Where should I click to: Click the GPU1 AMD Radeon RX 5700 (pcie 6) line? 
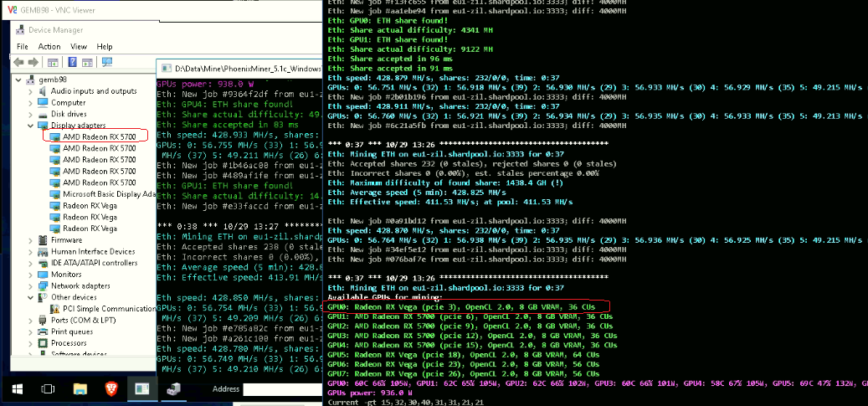[470, 316]
